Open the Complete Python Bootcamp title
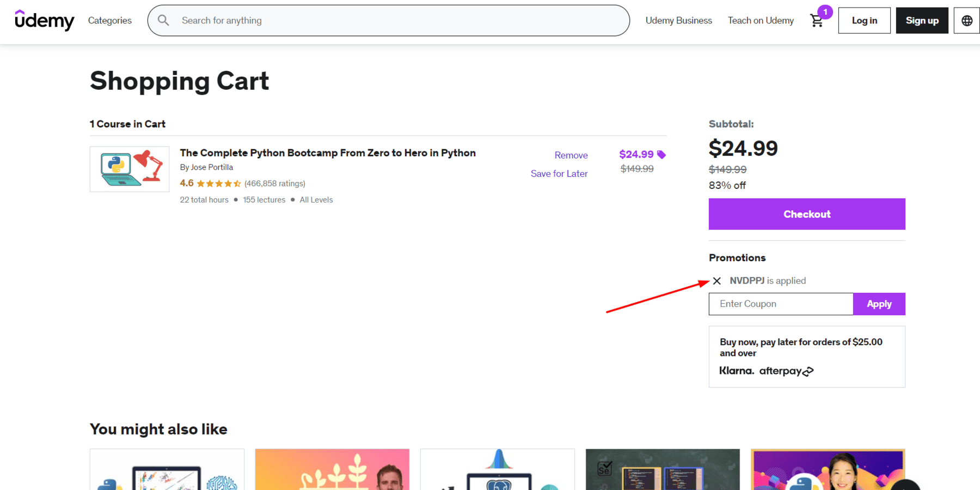 (x=328, y=153)
